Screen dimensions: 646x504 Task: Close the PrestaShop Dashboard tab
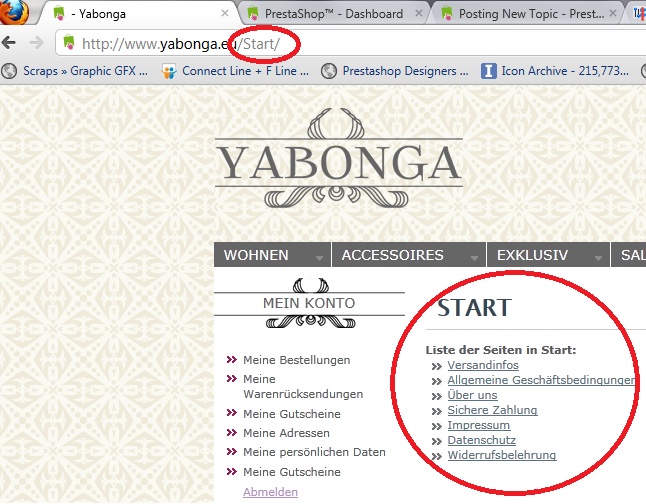(x=419, y=13)
